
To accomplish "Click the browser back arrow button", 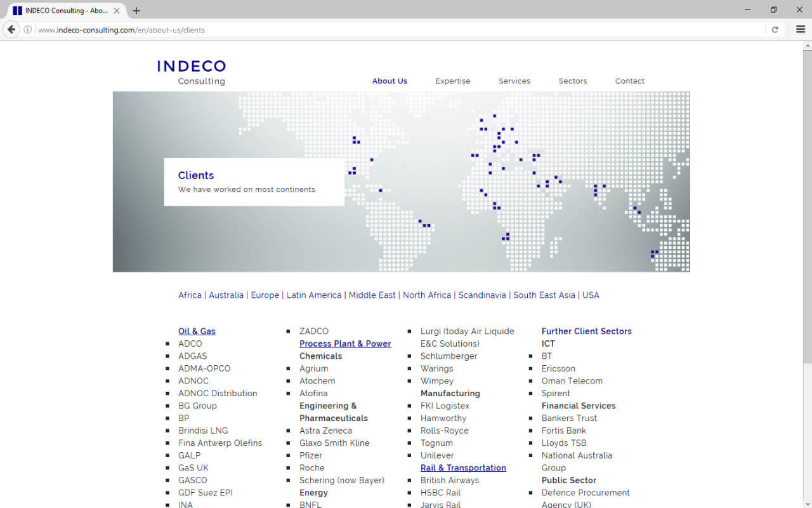I will click(x=11, y=30).
